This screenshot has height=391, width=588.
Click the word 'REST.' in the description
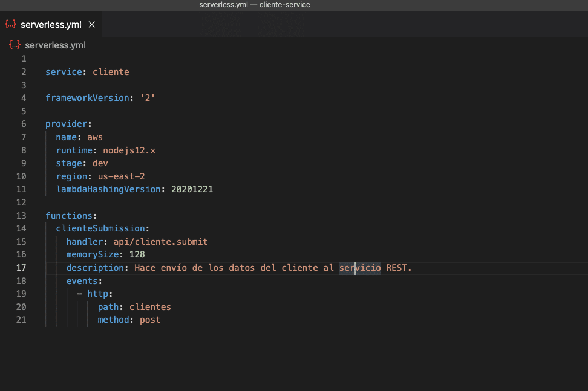(399, 268)
